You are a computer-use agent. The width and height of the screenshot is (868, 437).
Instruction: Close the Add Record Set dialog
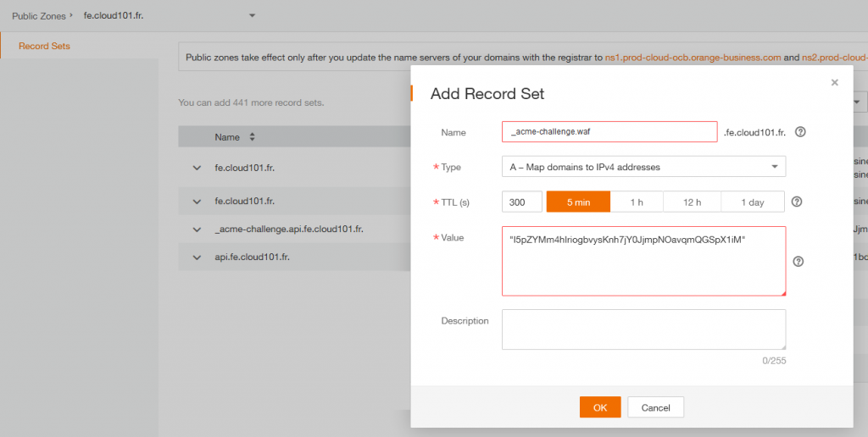point(835,82)
